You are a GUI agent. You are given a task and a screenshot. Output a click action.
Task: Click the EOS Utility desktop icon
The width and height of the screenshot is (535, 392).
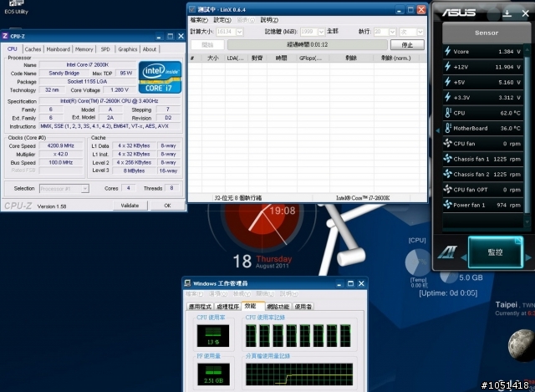[16, 8]
